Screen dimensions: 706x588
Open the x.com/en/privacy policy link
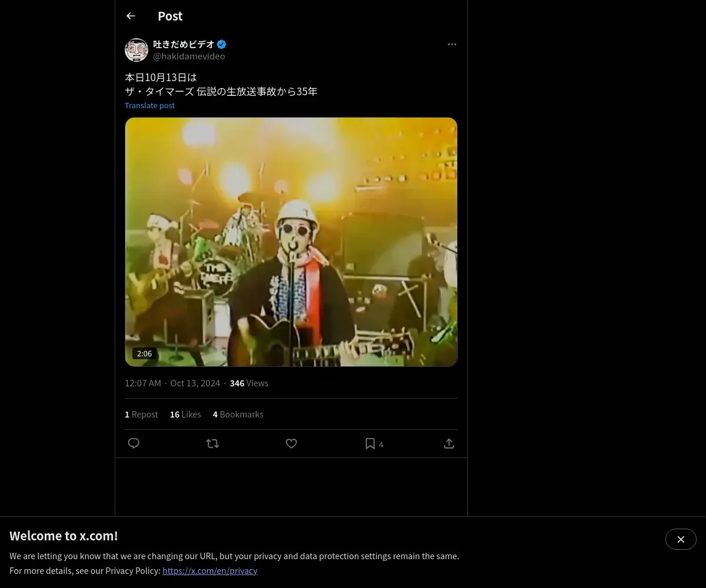[209, 570]
